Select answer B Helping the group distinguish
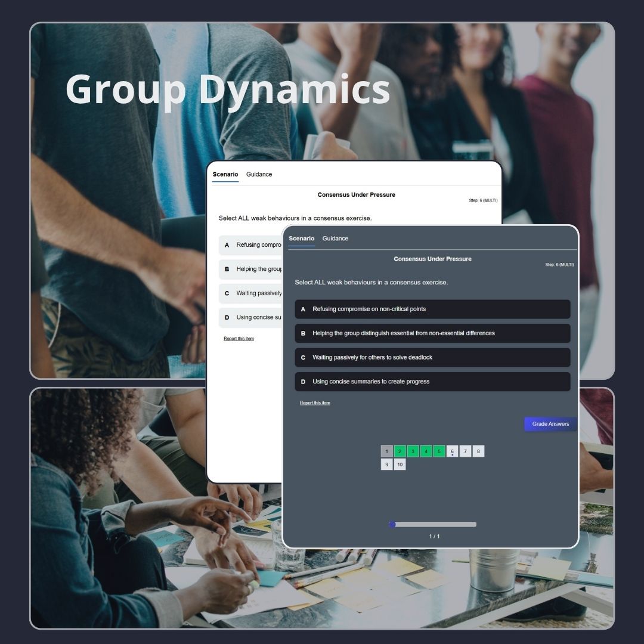Viewport: 644px width, 644px height. click(432, 333)
